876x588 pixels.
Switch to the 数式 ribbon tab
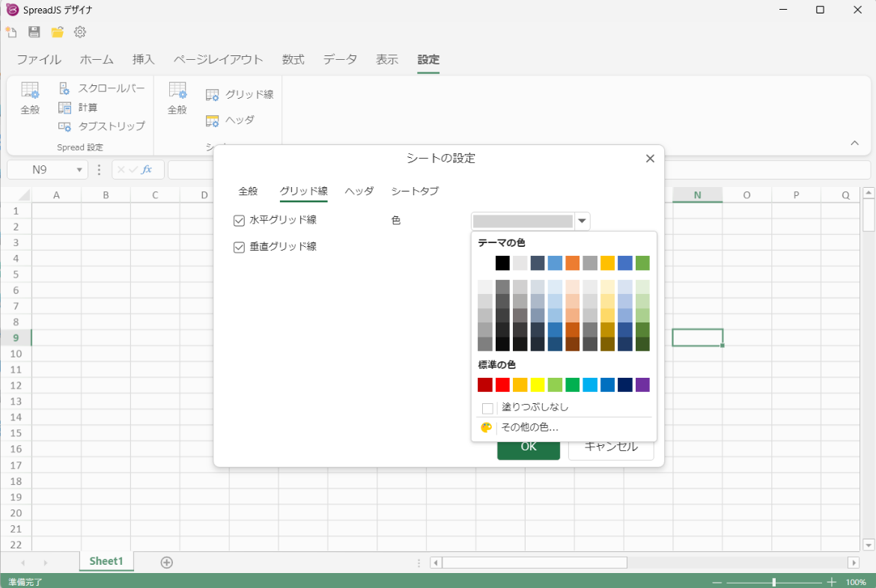(293, 60)
